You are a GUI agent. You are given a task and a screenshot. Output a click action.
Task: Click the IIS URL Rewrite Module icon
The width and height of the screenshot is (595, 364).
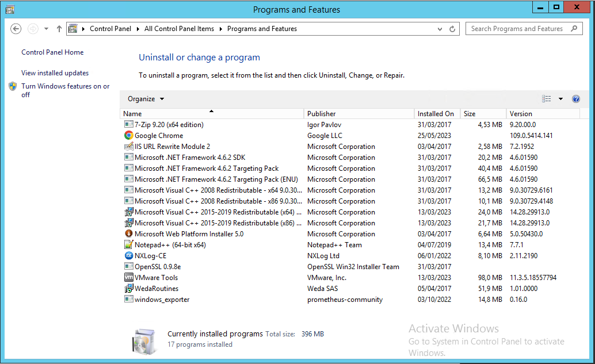129,147
